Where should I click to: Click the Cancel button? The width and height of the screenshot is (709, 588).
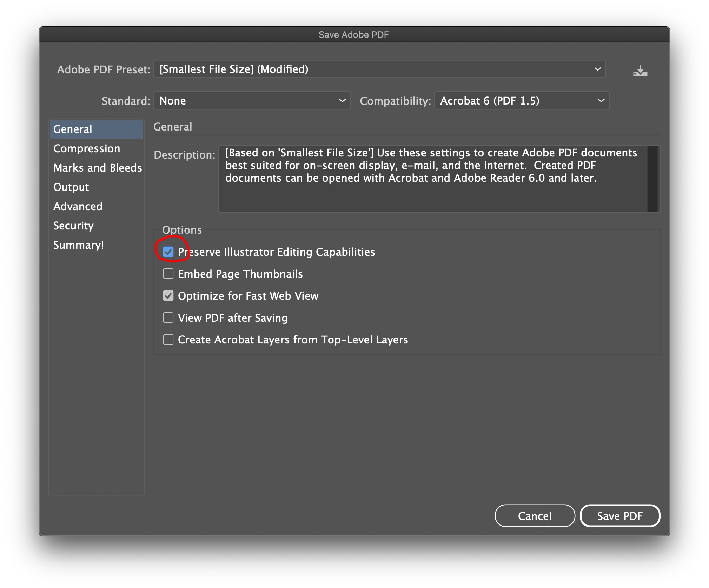(535, 516)
